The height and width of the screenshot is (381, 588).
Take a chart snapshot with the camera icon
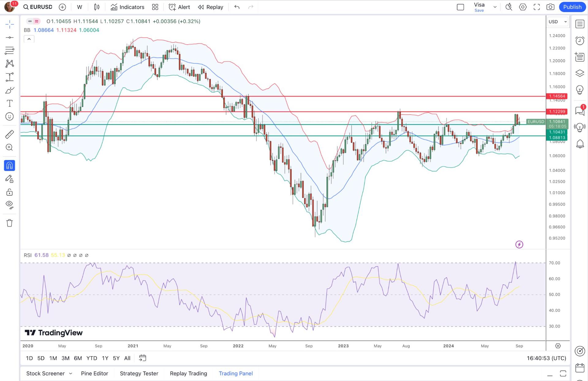550,7
